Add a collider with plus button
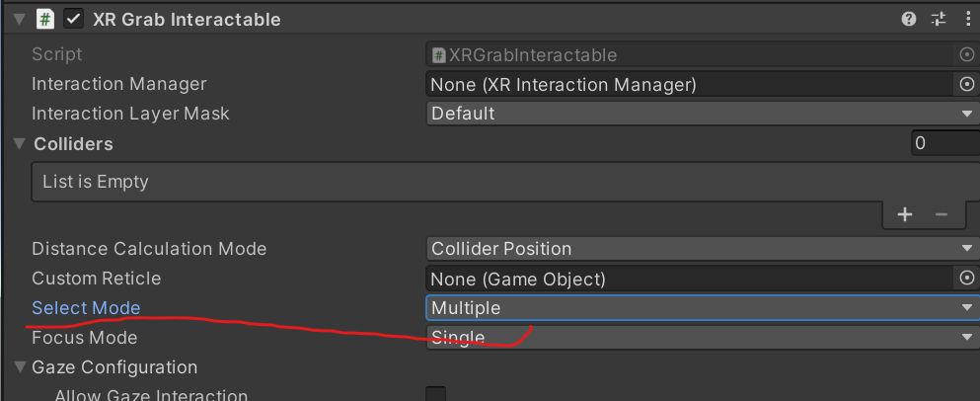Viewport: 980px width, 401px height. coord(905,214)
